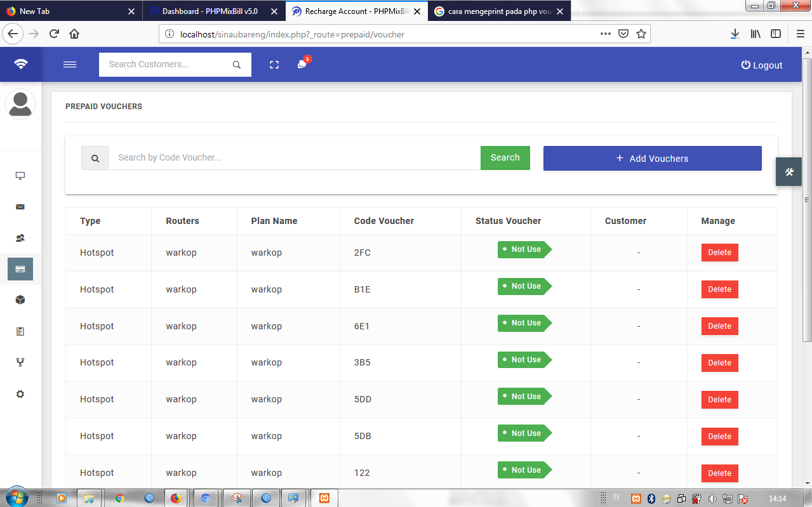Show site information icon in URL bar

169,34
